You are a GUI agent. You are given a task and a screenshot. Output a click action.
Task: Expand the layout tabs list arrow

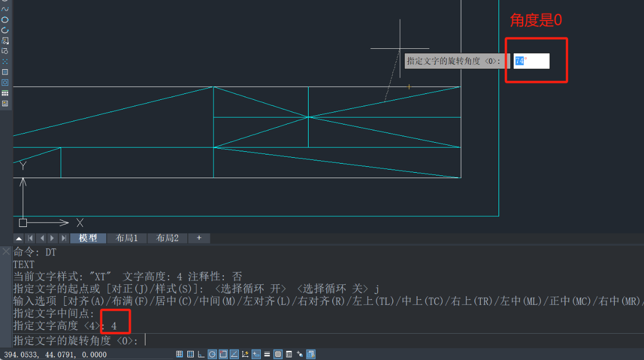click(x=19, y=238)
